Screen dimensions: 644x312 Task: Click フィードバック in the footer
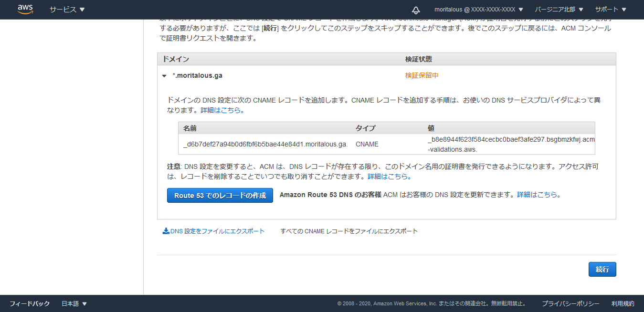30,304
